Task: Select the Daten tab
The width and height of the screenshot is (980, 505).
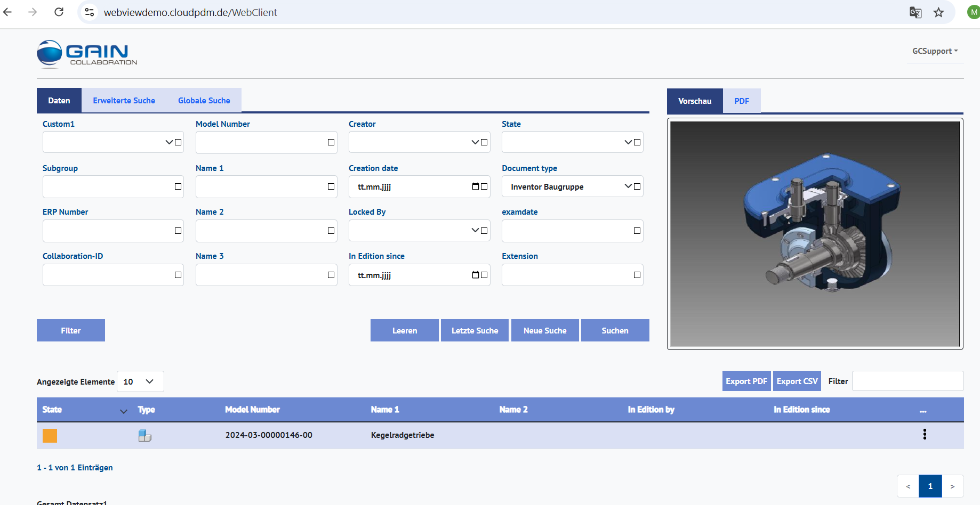Action: [x=59, y=101]
